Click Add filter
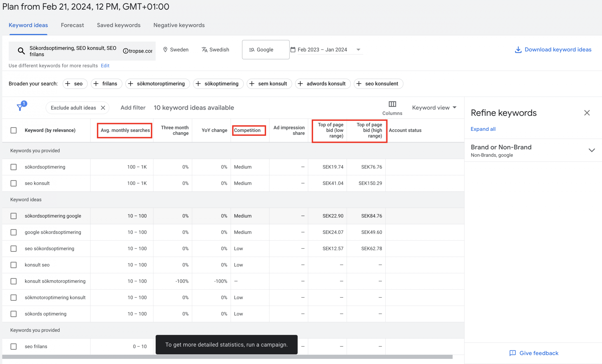 coord(133,108)
